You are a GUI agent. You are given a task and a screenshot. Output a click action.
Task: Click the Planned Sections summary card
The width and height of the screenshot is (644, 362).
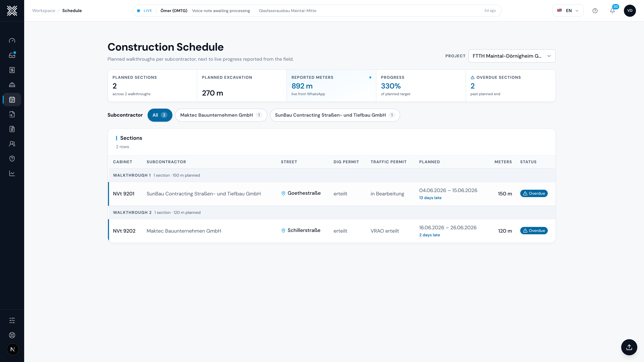[152, 86]
